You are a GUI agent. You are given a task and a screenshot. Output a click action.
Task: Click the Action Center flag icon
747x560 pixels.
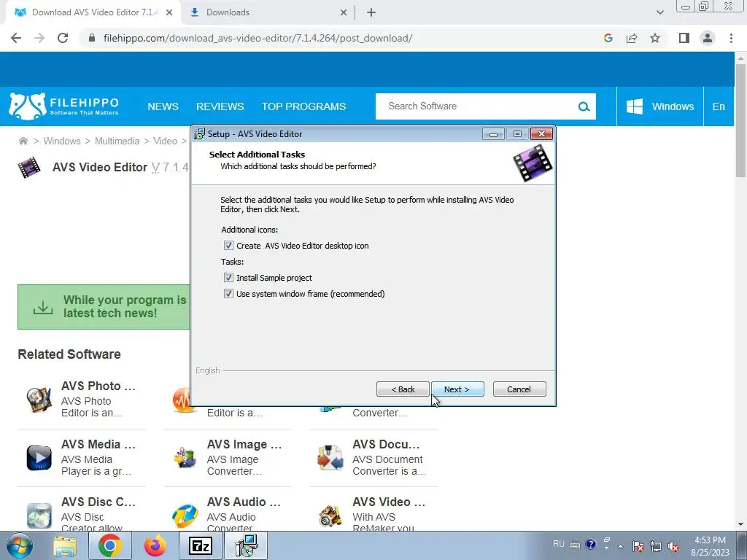click(638, 546)
